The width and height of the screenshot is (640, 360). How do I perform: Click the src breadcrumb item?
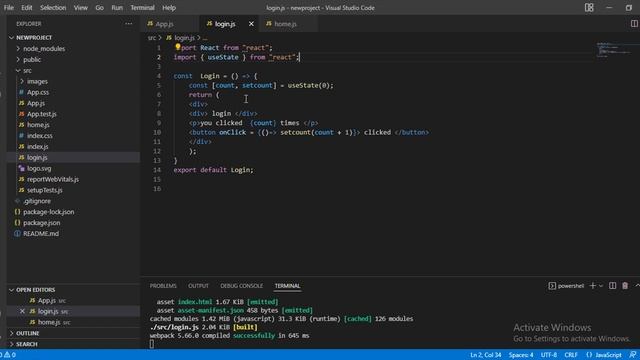[151, 38]
